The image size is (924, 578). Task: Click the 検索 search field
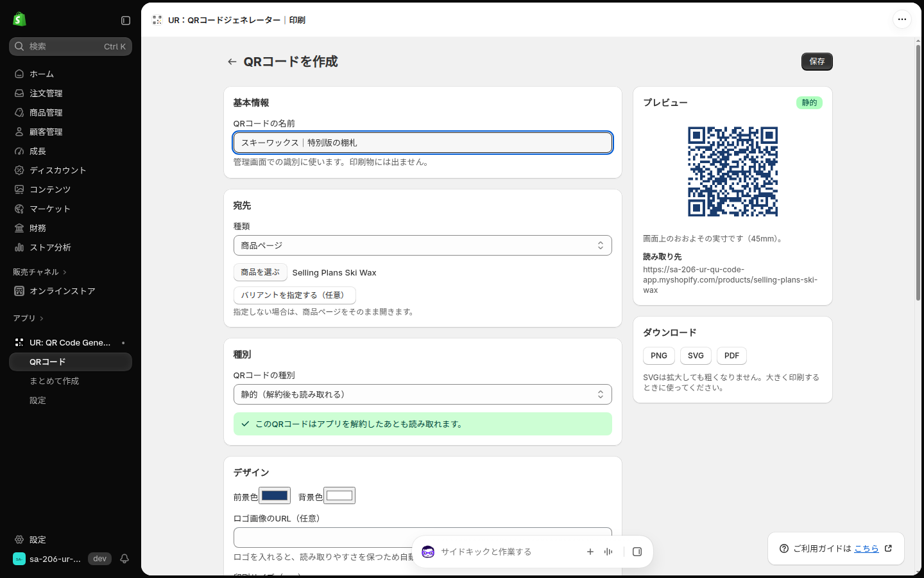71,46
